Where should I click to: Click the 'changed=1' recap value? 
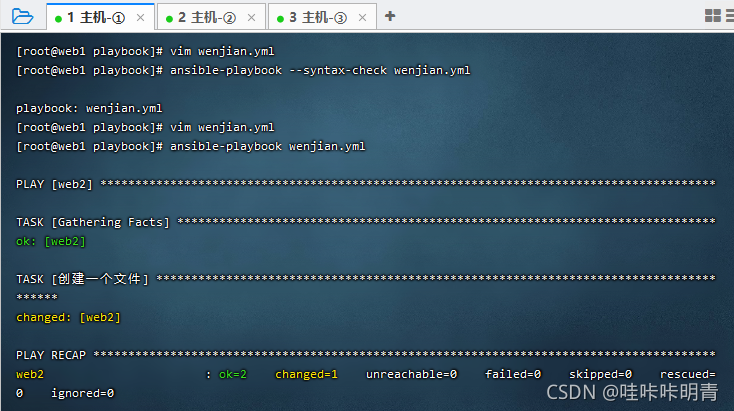306,374
